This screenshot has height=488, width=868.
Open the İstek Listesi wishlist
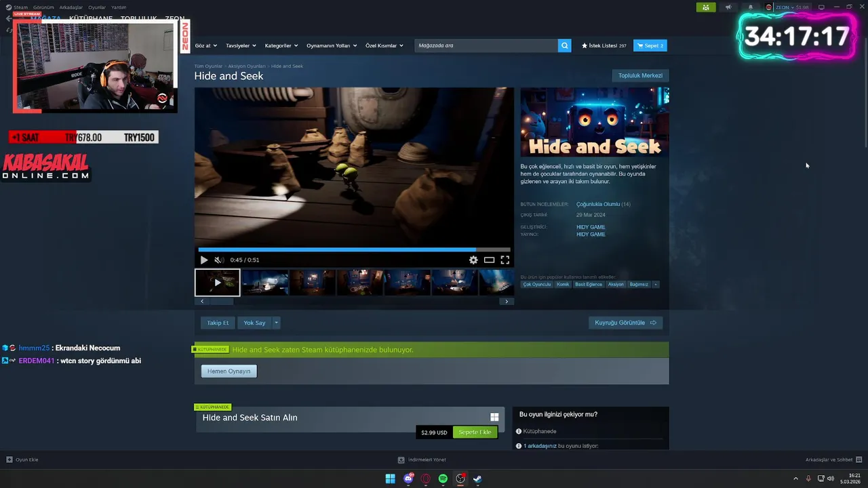[604, 45]
